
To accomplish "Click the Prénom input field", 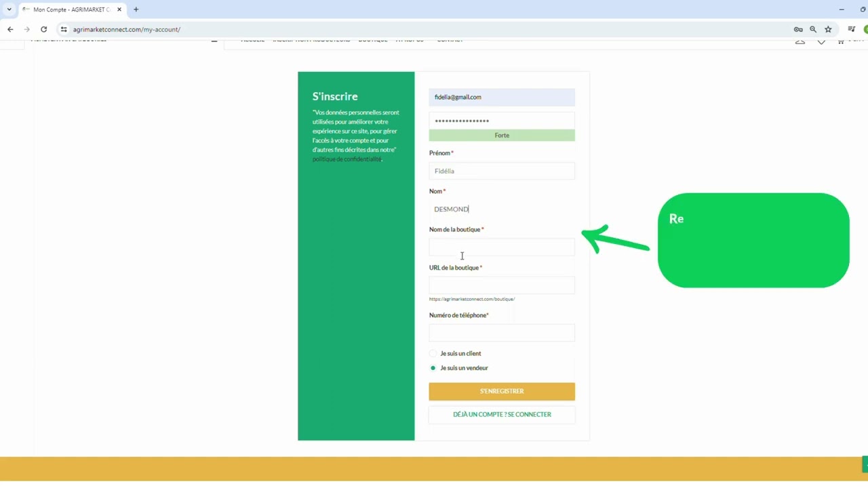I will 502,171.
